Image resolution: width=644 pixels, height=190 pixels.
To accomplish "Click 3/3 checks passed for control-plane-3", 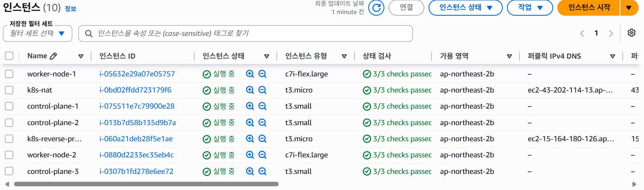I will coord(397,171).
